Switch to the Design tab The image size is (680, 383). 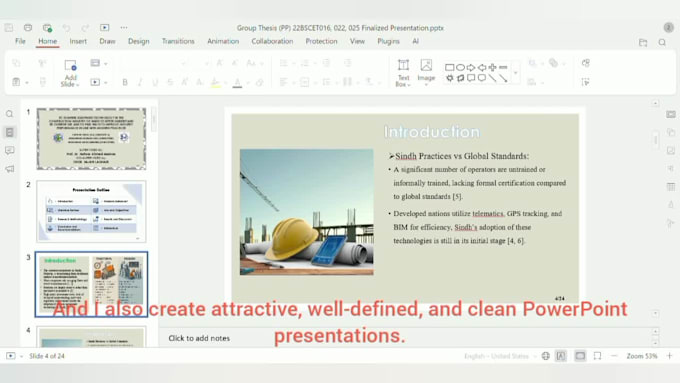pyautogui.click(x=139, y=41)
